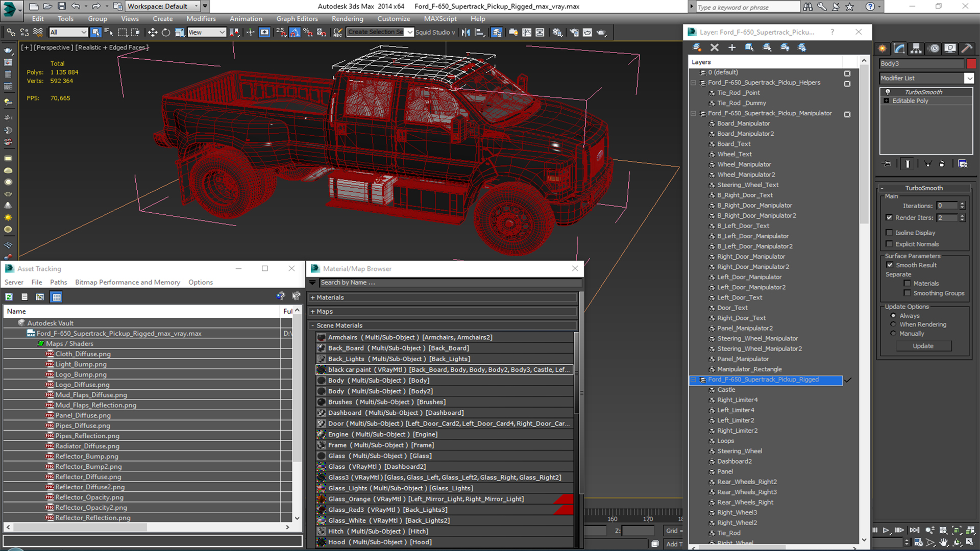Click Delete layer X icon
Viewport: 980px width, 551px height.
coord(715,47)
